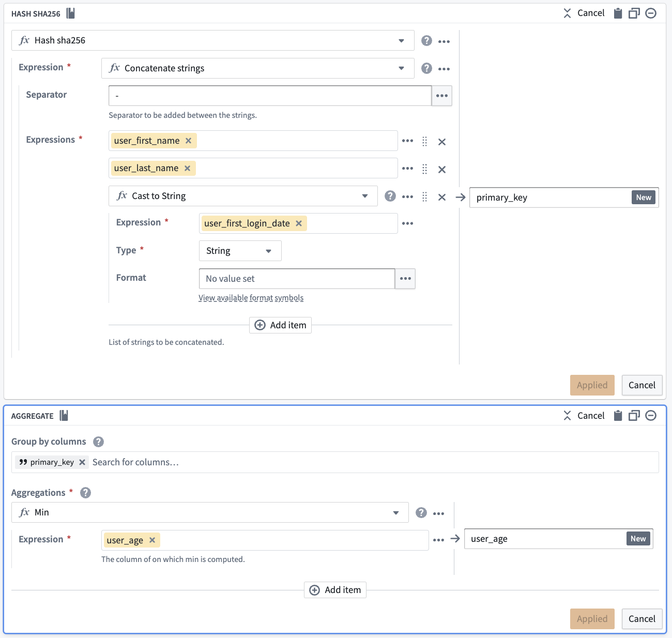Image resolution: width=672 pixels, height=638 pixels.
Task: Click drag handle of Cast to String row
Action: [424, 197]
